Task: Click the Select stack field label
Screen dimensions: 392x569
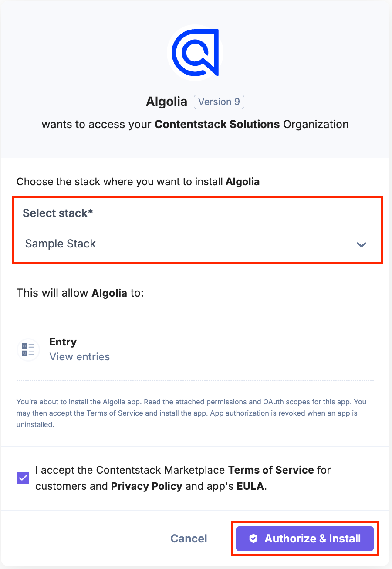Action: 58,213
